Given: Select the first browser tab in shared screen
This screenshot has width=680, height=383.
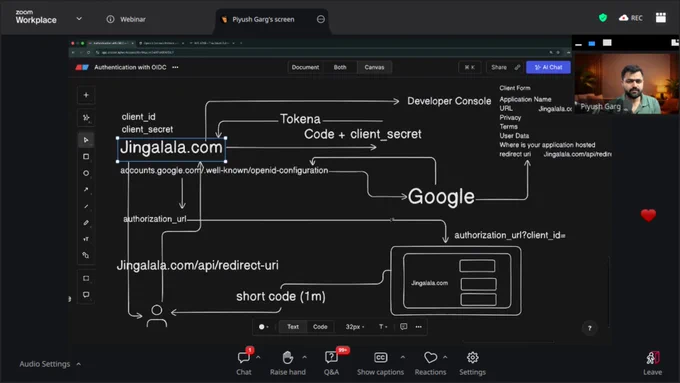Looking at the screenshot, I should coord(111,43).
